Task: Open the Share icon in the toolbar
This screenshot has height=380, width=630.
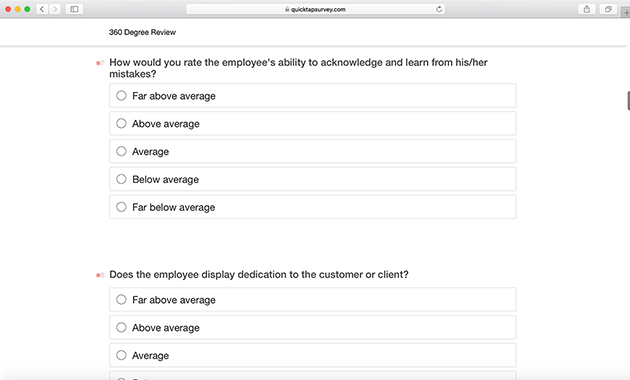Action: point(587,9)
